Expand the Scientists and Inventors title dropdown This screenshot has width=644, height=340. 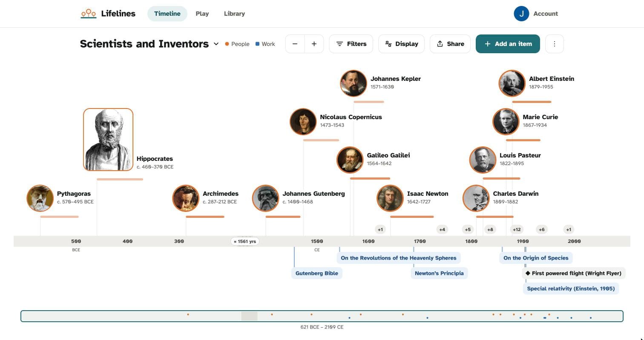pos(216,44)
